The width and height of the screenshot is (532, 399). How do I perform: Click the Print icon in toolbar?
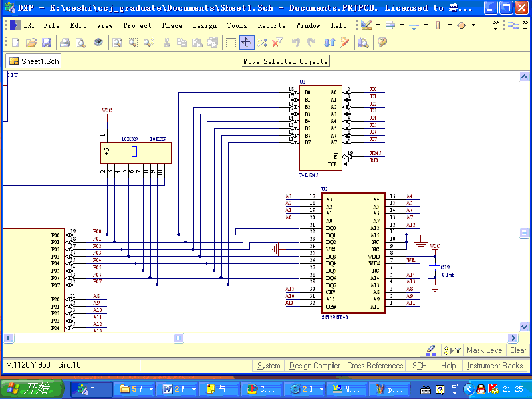click(65, 43)
